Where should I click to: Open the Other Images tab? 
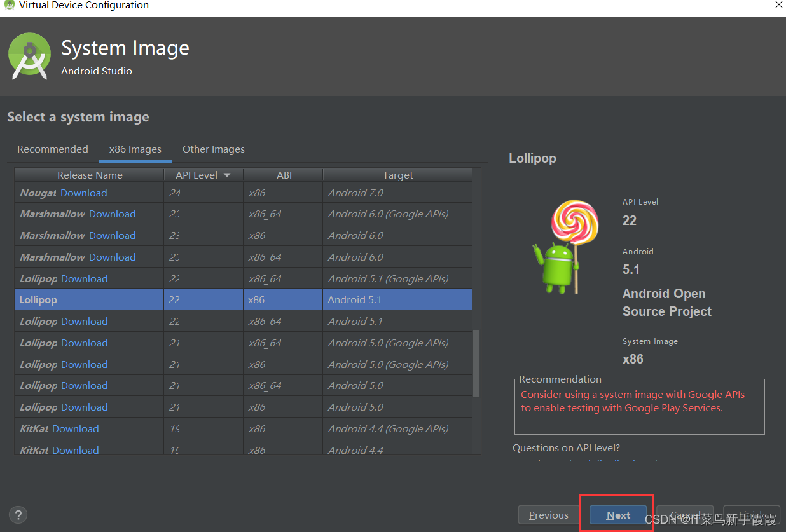tap(214, 149)
